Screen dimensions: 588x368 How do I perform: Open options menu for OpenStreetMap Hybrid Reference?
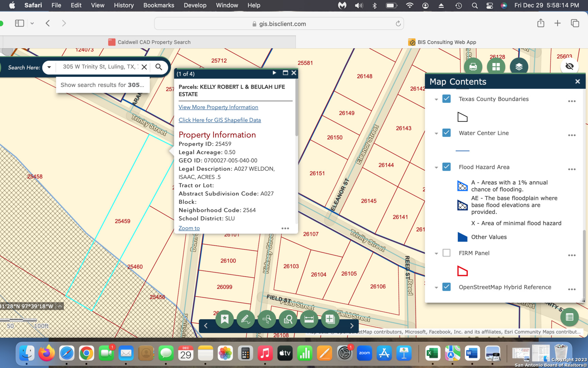(572, 289)
